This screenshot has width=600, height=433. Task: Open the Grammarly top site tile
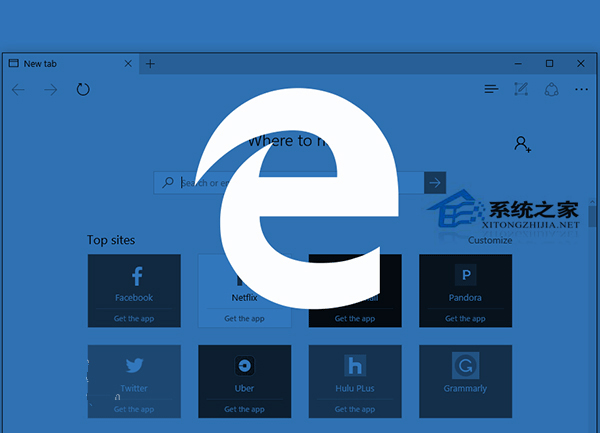coord(465,373)
